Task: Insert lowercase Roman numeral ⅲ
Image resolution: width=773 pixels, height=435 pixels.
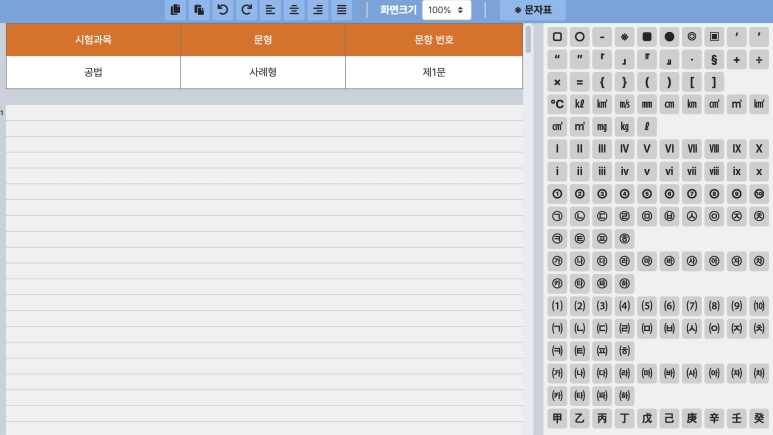Action: [x=602, y=172]
